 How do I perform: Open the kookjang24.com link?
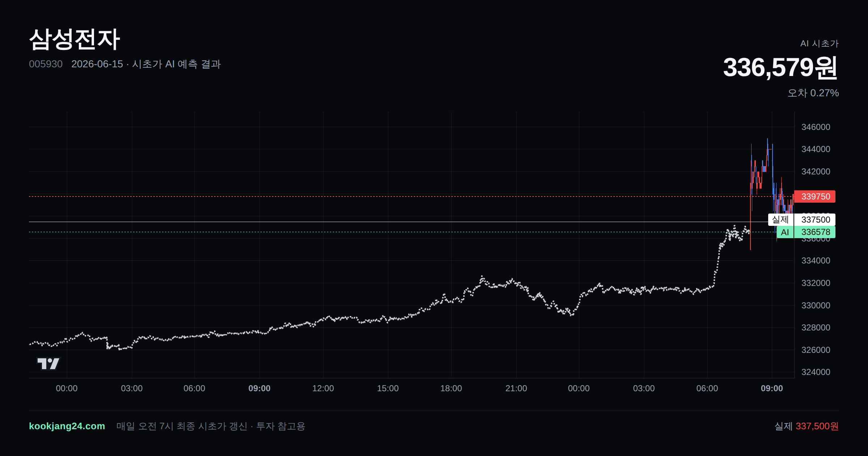(67, 426)
